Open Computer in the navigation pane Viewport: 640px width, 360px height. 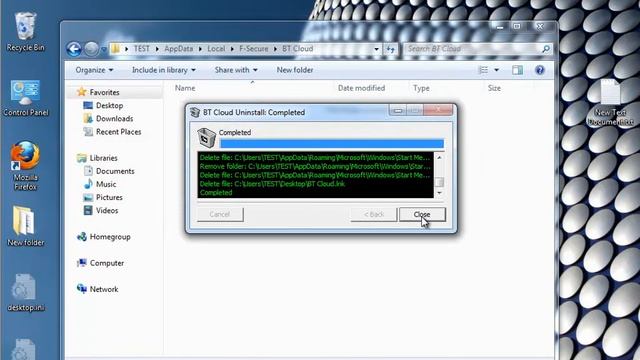107,263
